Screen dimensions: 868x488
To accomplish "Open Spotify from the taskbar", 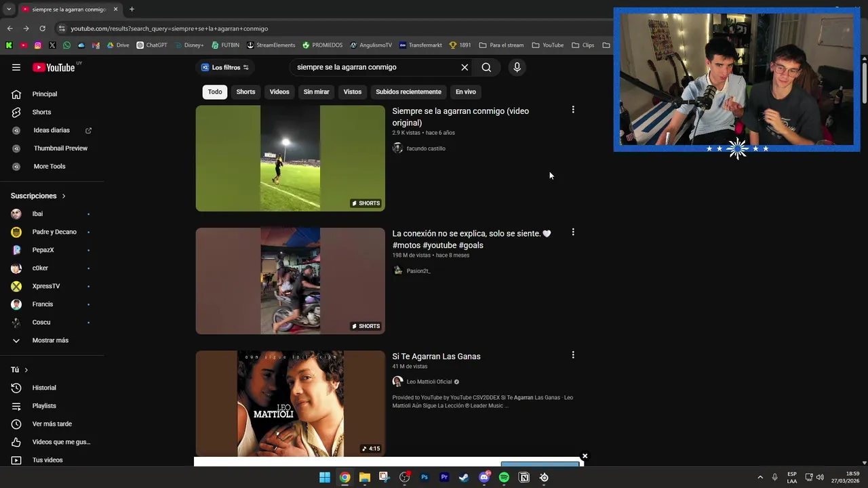I will click(x=504, y=477).
